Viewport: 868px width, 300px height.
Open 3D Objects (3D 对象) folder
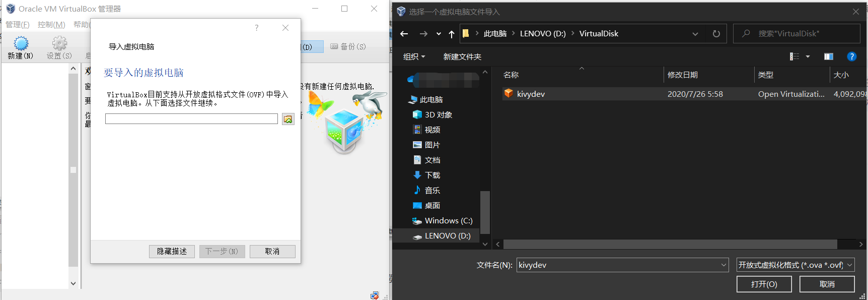coord(432,115)
